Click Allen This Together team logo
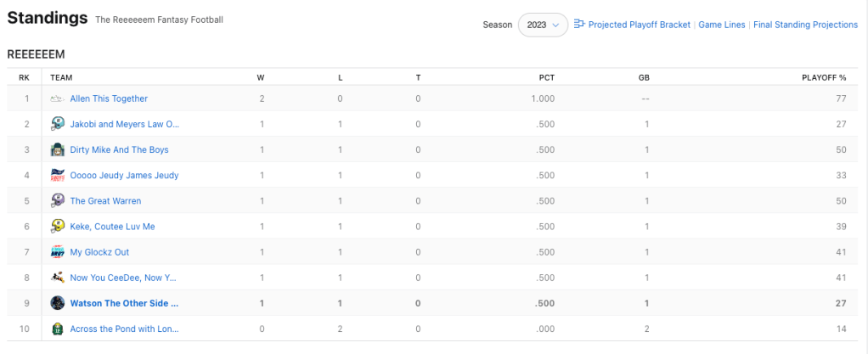Viewport: 868px width, 354px height. click(58, 98)
